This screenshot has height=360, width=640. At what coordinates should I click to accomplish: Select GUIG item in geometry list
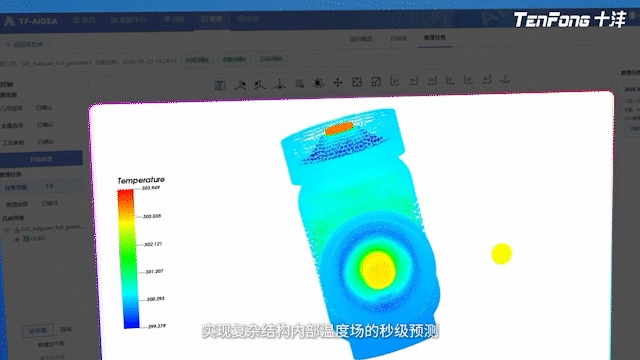(38, 238)
